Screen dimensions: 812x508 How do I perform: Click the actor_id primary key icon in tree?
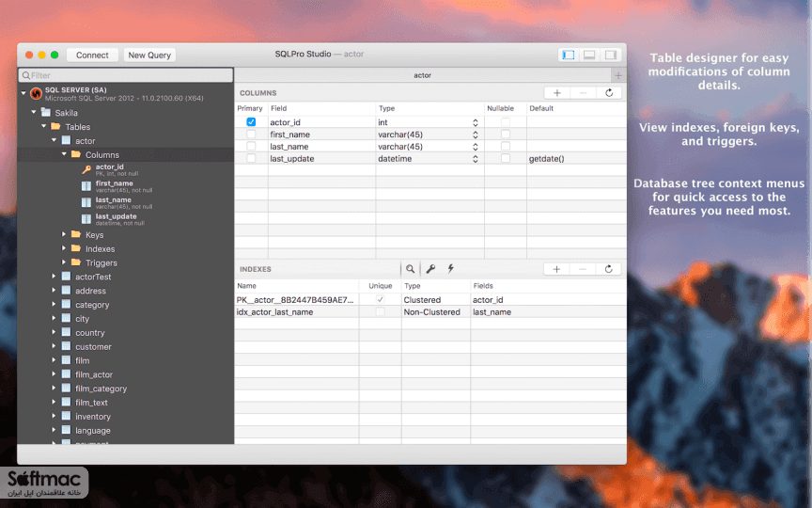pyautogui.click(x=86, y=169)
